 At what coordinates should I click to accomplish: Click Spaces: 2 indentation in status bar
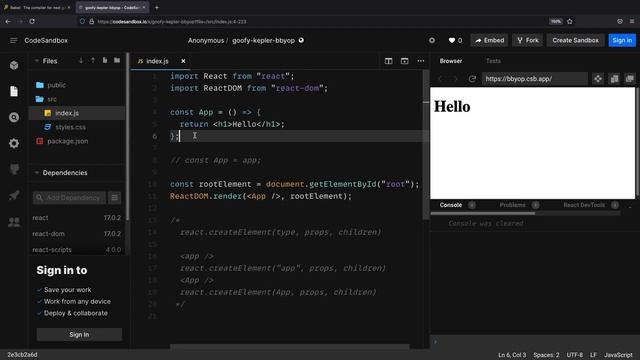[546, 355]
